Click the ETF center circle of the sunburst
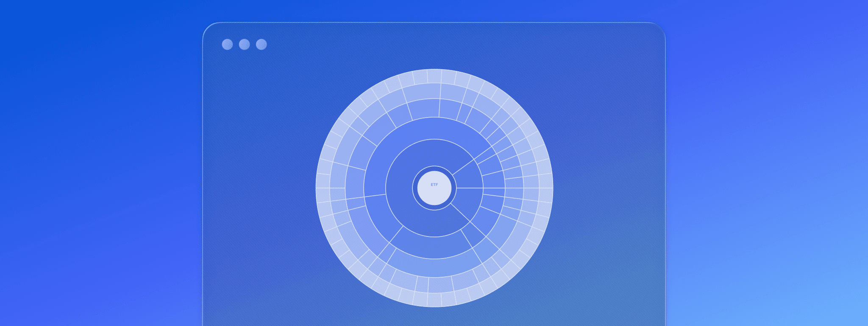The height and width of the screenshot is (326, 868). click(x=434, y=188)
